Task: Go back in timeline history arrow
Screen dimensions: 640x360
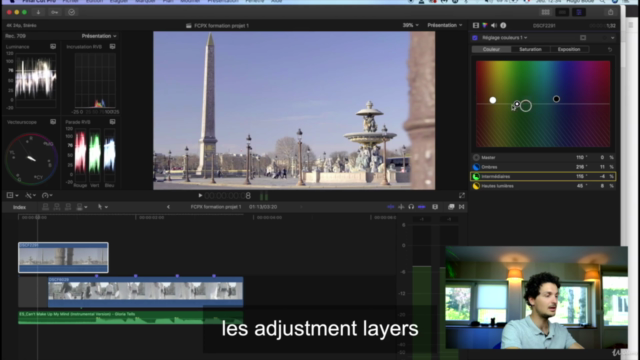Action: 168,207
